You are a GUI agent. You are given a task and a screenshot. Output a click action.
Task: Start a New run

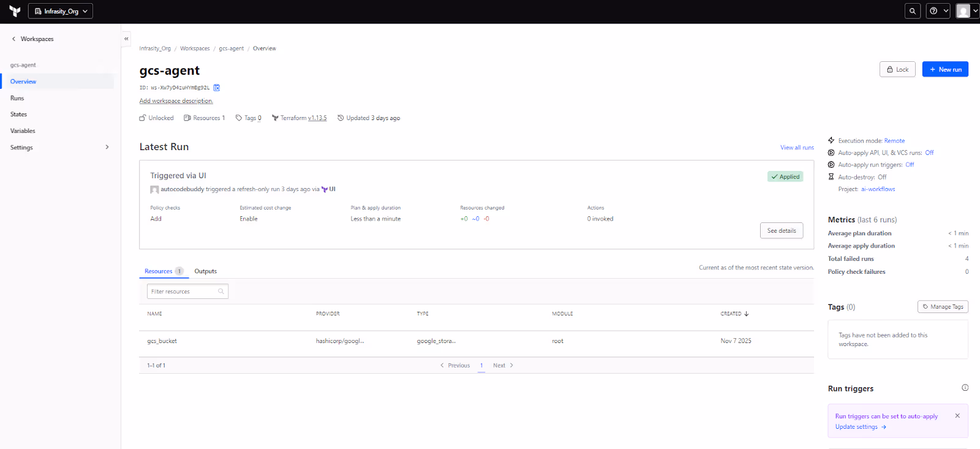point(945,69)
